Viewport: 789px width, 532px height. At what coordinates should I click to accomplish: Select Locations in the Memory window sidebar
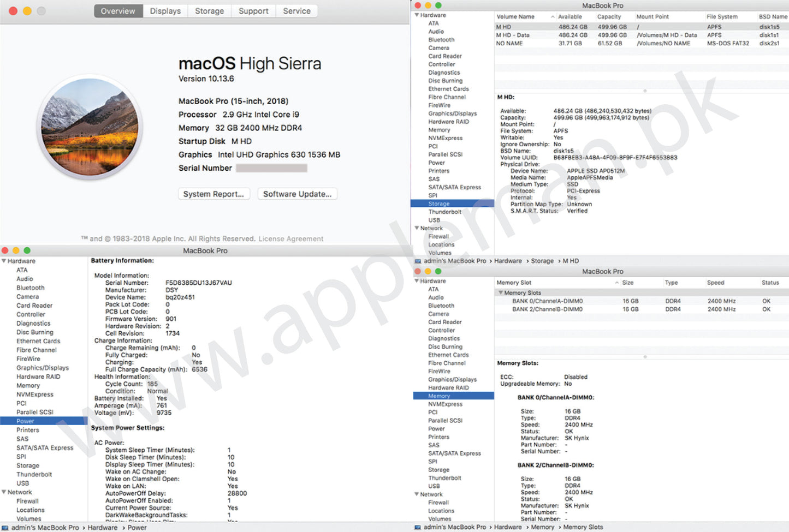pyautogui.click(x=441, y=511)
